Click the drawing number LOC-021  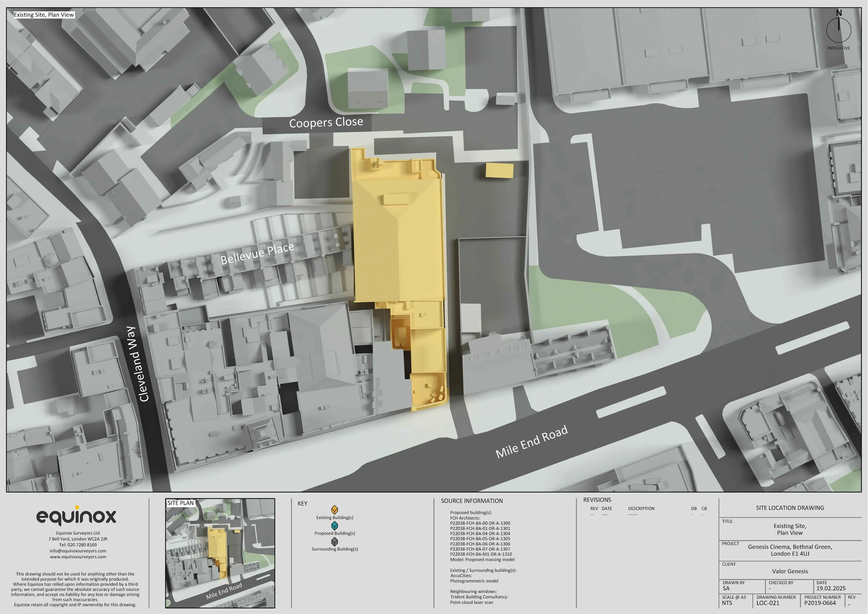tap(767, 603)
